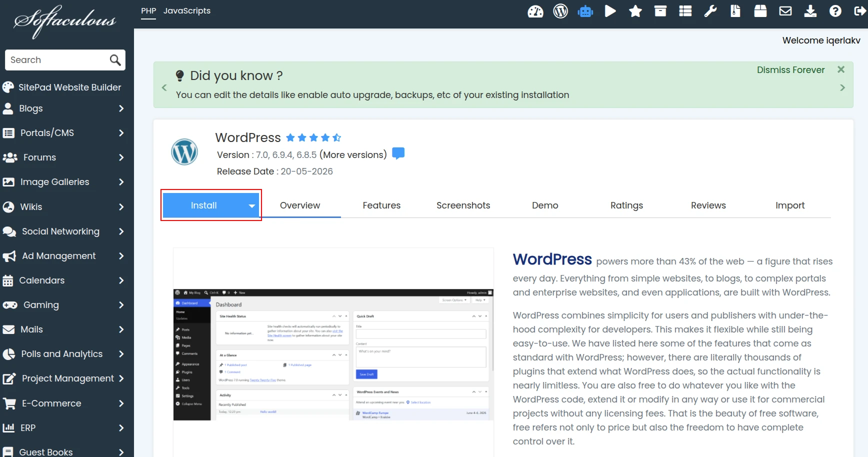Click the robot AI assistant icon
Screen dimensions: 868x457
click(585, 11)
